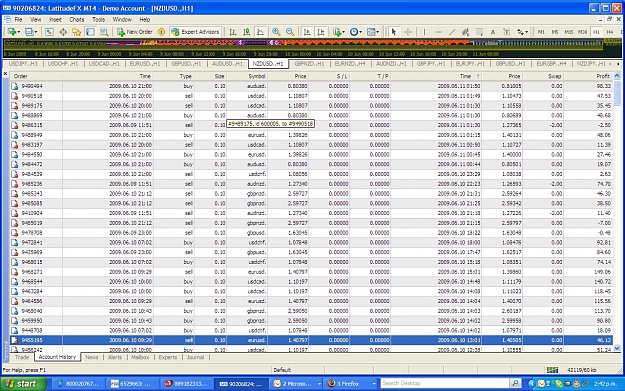This screenshot has height=391, width=625.
Task: Open the new chart dropdown arrow
Action: pos(18,32)
